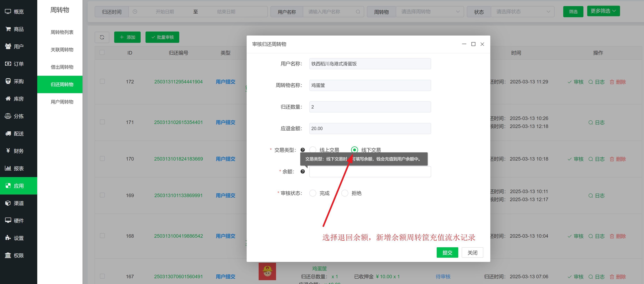Open the 财务 sidebar section icon
This screenshot has height=284, width=644.
[8, 150]
